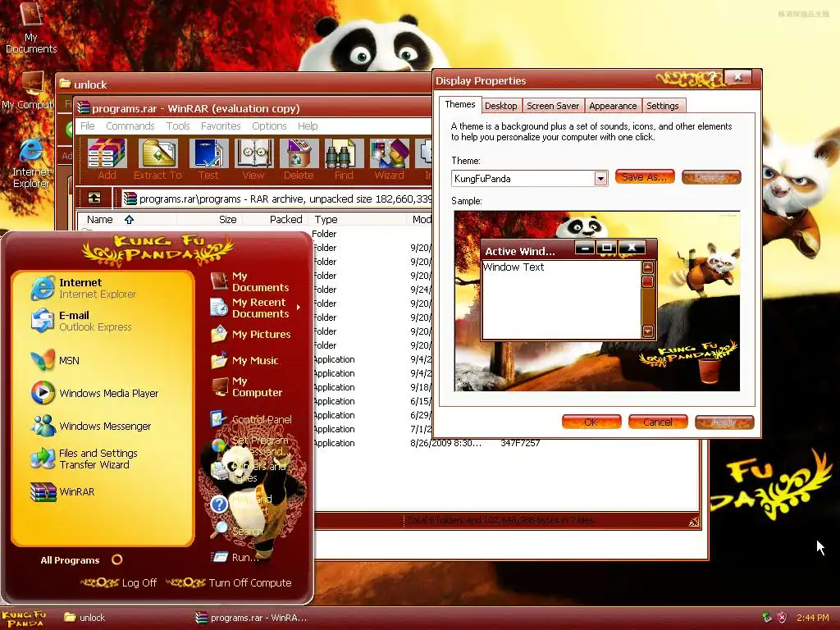Screen dimensions: 840x630
Task: Expand All Programs list
Action: click(x=80, y=559)
